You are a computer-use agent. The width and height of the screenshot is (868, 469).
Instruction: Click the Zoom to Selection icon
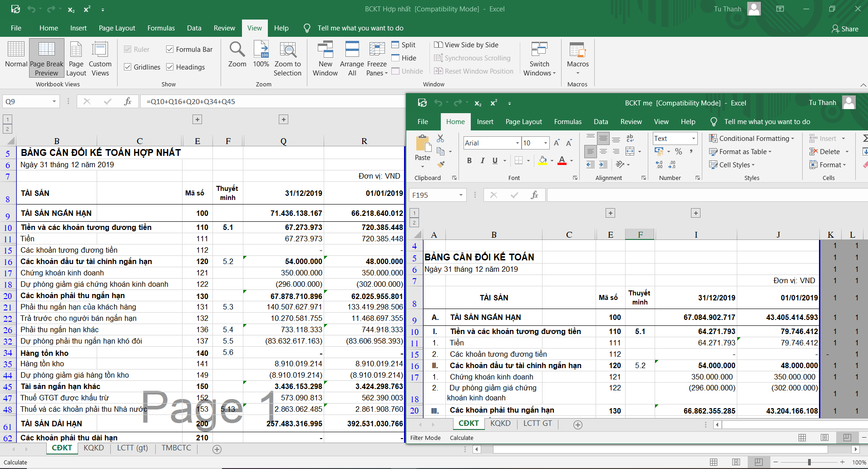(287, 50)
